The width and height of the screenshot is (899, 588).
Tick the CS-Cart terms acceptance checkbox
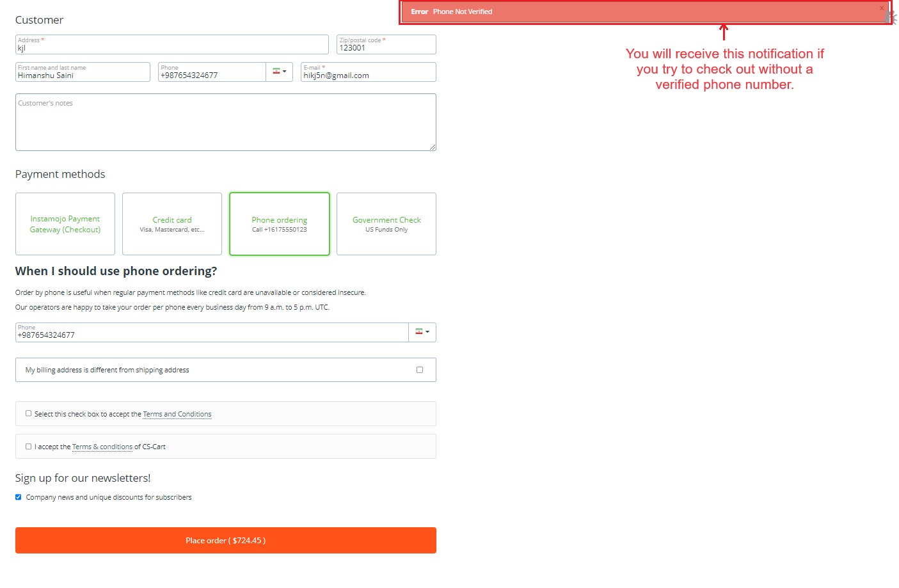tap(28, 447)
